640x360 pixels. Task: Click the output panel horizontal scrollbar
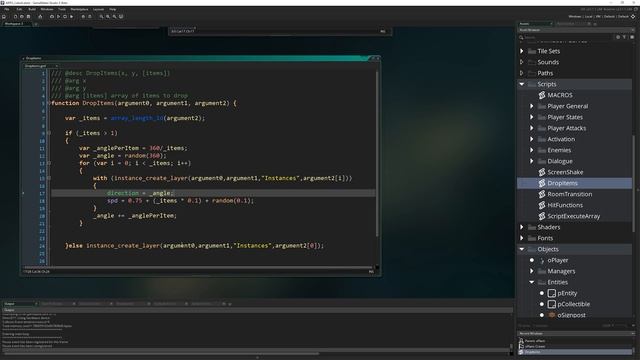click(x=160, y=354)
